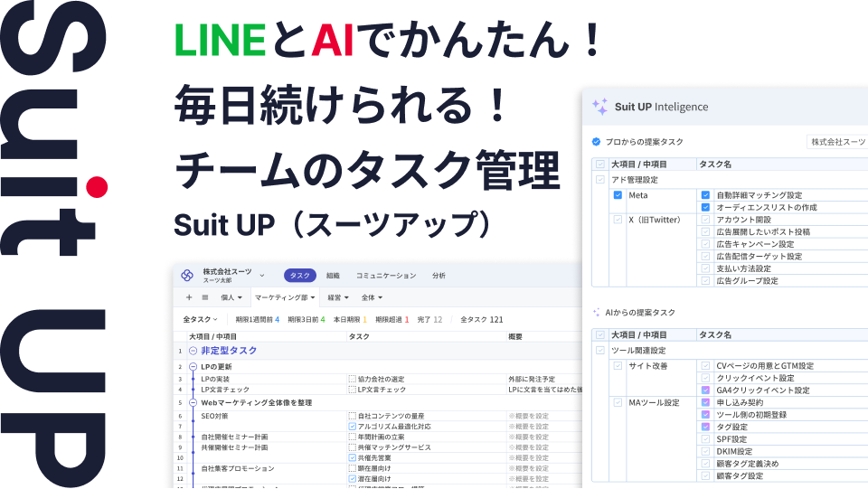Open the 全タスク filter dropdown
Screen dimensions: 868x489
point(200,320)
